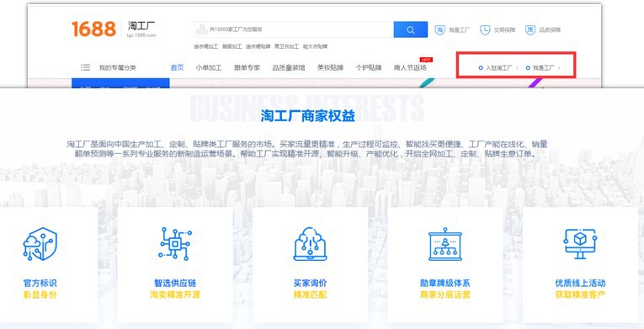Click the 入驻淘工厂 link
The width and height of the screenshot is (644, 329).
pyautogui.click(x=498, y=68)
